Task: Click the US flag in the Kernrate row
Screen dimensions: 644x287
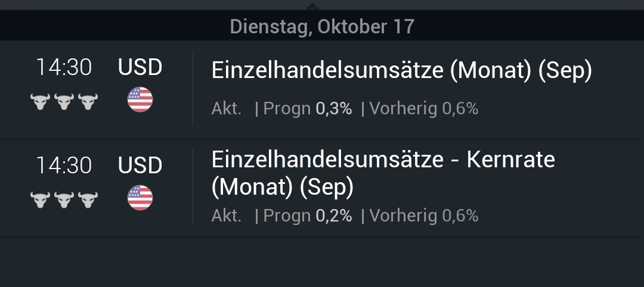Action: coord(140,198)
